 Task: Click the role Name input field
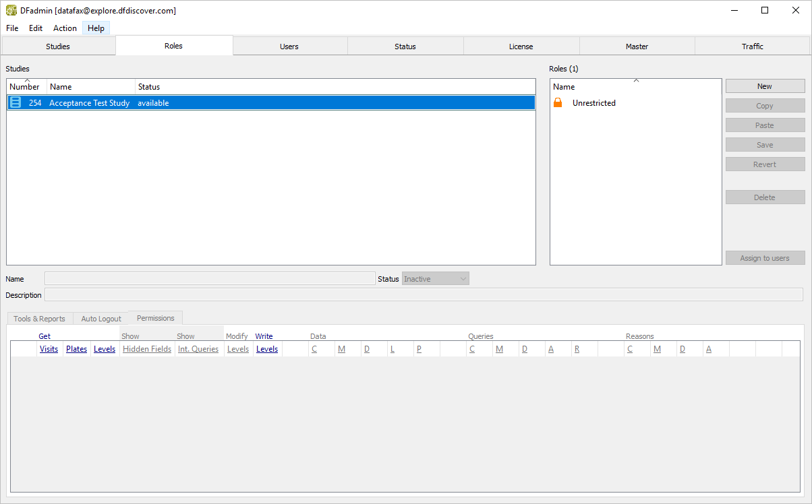point(209,279)
